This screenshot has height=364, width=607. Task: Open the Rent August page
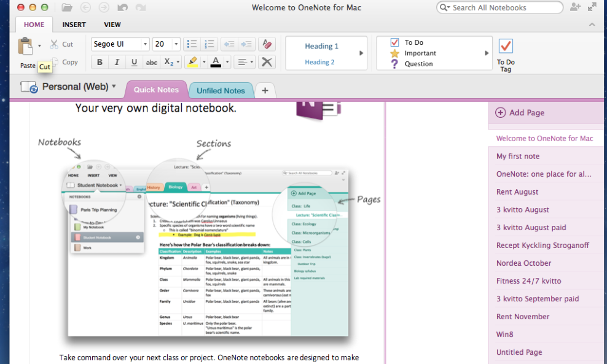[x=546, y=192]
